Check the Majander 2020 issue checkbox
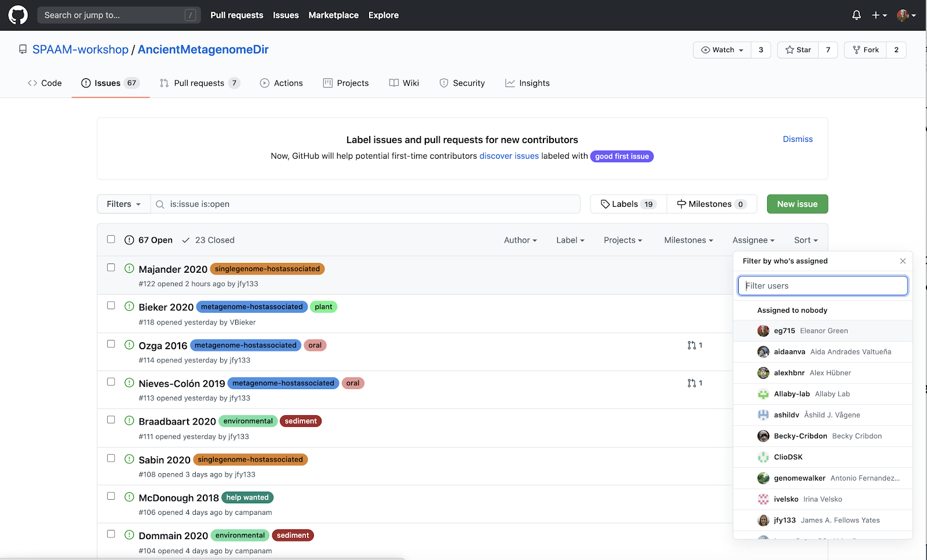The height and width of the screenshot is (560, 927). tap(111, 268)
